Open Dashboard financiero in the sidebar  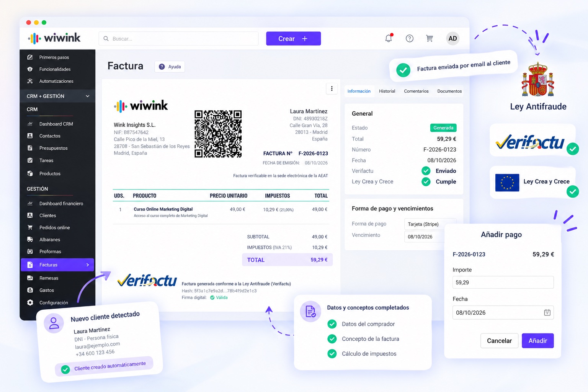[57, 204]
